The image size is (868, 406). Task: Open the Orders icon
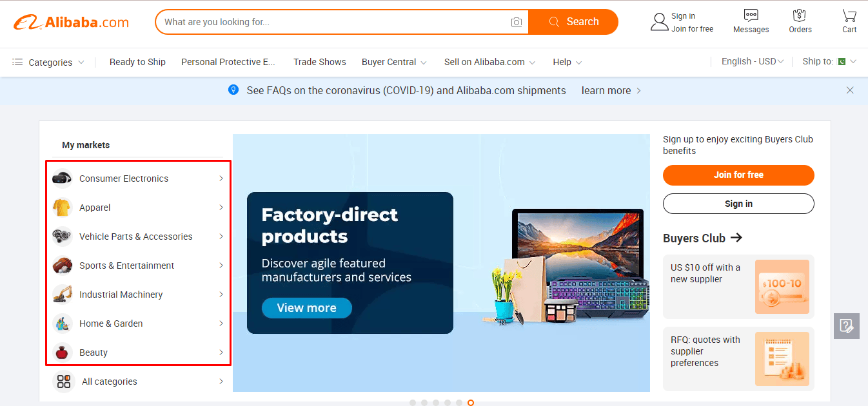pyautogui.click(x=800, y=15)
